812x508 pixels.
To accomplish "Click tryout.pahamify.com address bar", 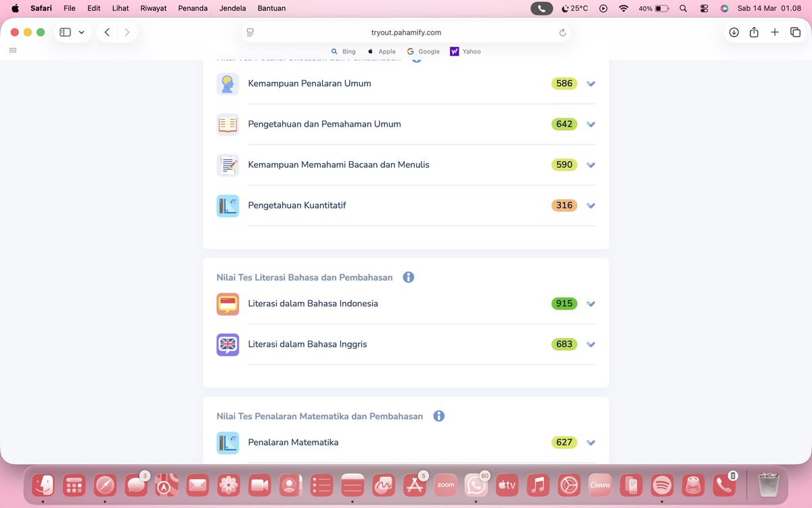I will pos(406,32).
